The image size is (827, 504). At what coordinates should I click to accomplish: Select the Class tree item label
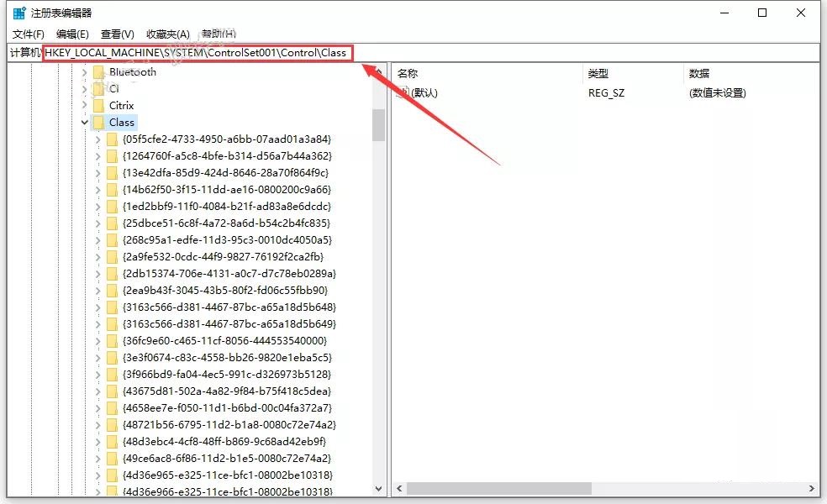click(x=122, y=123)
